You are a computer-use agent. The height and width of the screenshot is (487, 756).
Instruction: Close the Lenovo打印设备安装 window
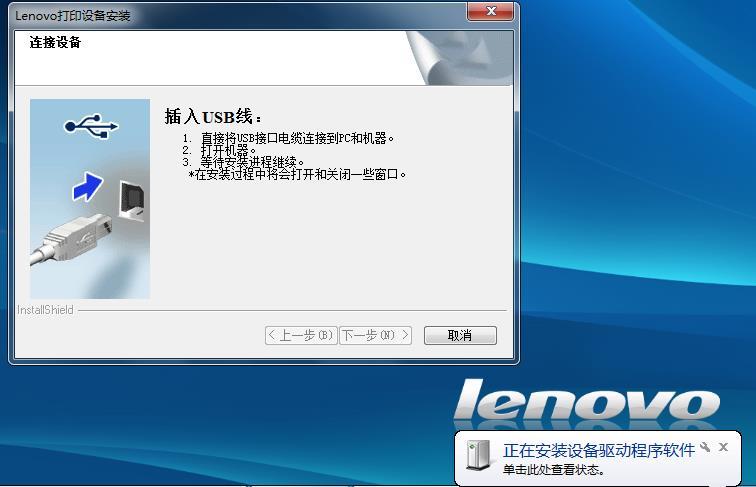[x=490, y=12]
